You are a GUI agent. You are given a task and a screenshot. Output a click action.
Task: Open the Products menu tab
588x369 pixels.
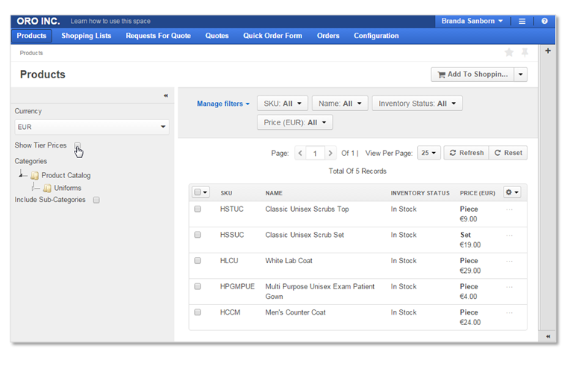click(31, 36)
